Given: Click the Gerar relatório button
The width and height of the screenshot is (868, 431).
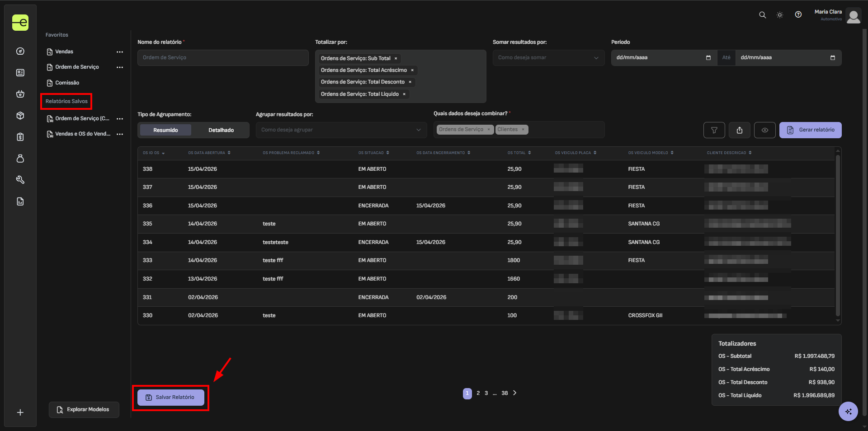Looking at the screenshot, I should click(810, 130).
